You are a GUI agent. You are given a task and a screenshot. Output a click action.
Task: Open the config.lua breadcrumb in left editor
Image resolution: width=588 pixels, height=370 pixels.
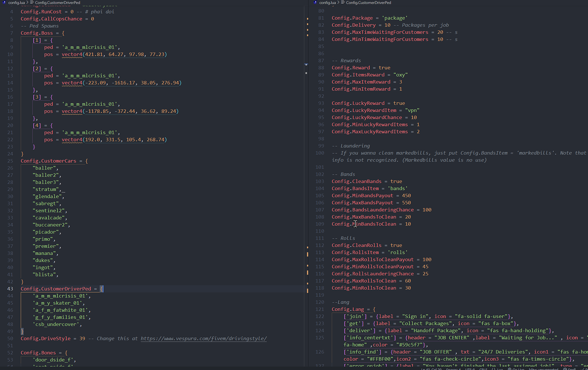[17, 3]
